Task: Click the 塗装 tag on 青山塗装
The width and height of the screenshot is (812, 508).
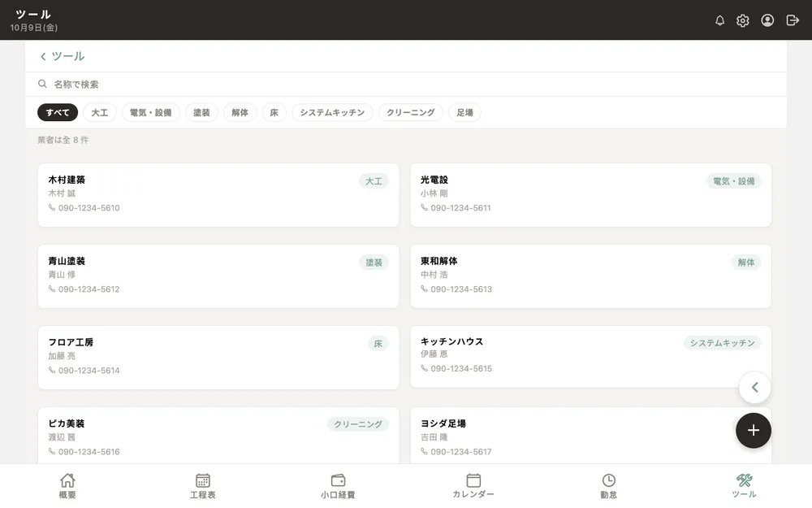Action: pyautogui.click(x=374, y=263)
